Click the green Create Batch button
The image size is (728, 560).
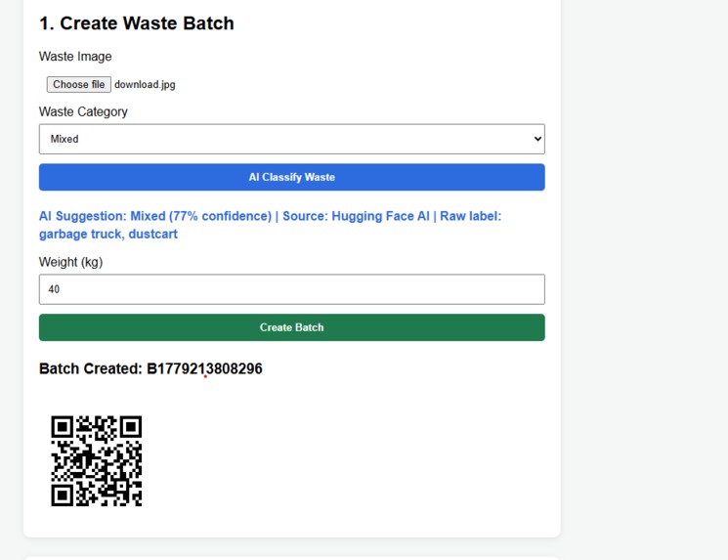click(x=291, y=327)
